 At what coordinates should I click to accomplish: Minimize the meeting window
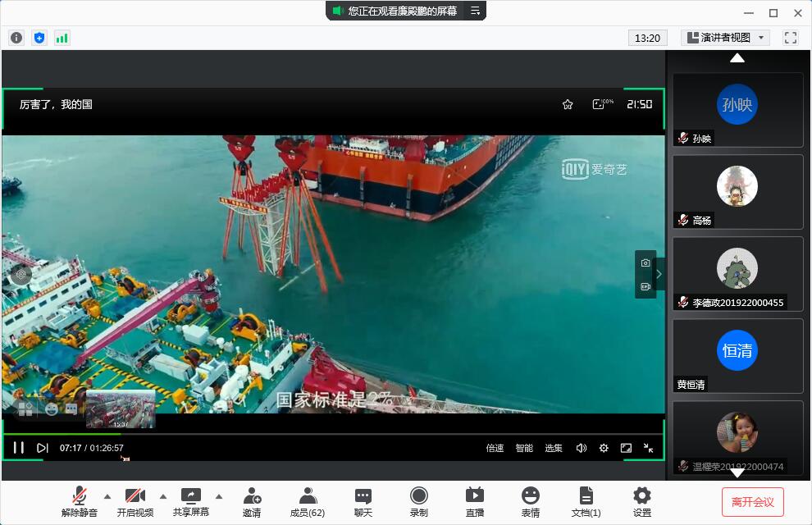click(x=748, y=13)
